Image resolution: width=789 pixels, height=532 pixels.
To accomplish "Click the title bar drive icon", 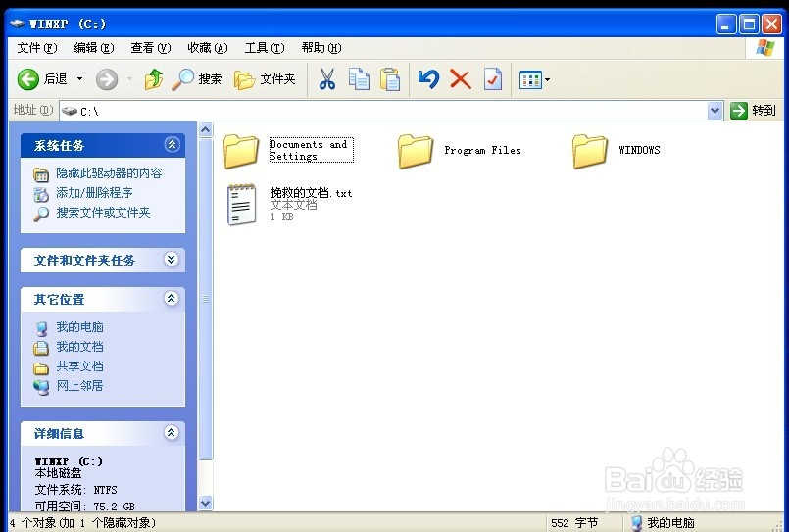I will coord(17,24).
